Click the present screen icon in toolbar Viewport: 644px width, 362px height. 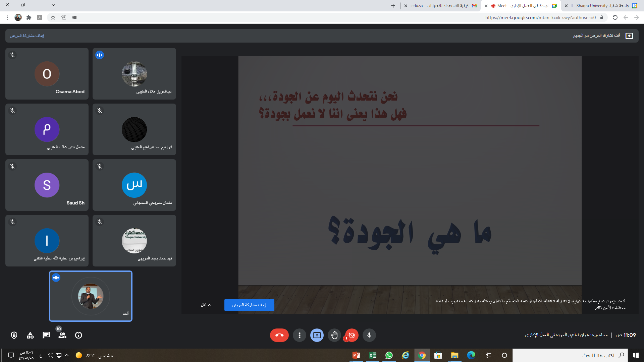317,335
